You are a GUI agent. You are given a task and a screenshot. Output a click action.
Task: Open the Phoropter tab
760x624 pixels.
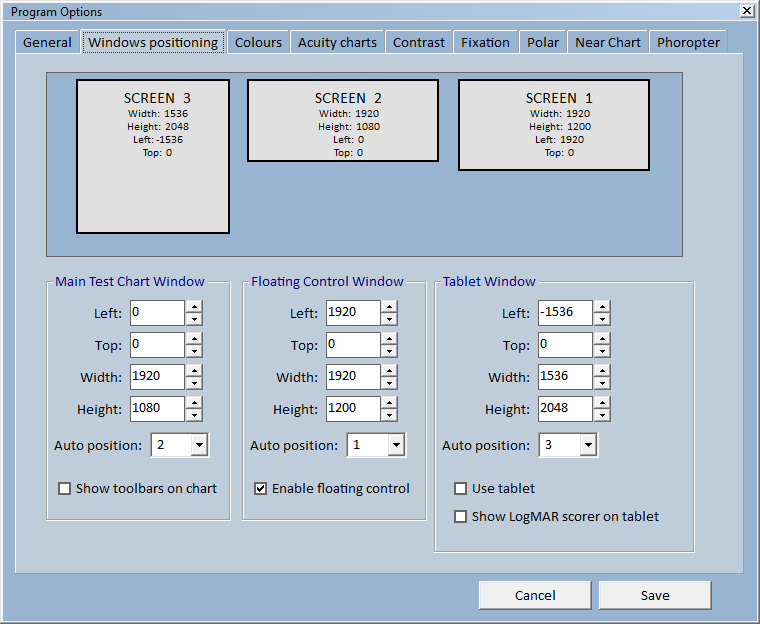tap(688, 43)
